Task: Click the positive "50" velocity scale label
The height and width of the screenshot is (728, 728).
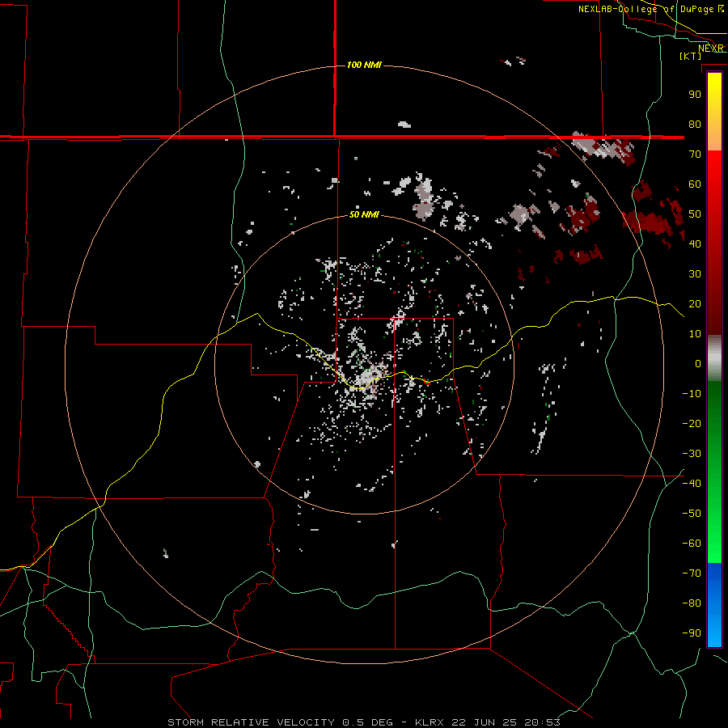Action: tap(695, 214)
